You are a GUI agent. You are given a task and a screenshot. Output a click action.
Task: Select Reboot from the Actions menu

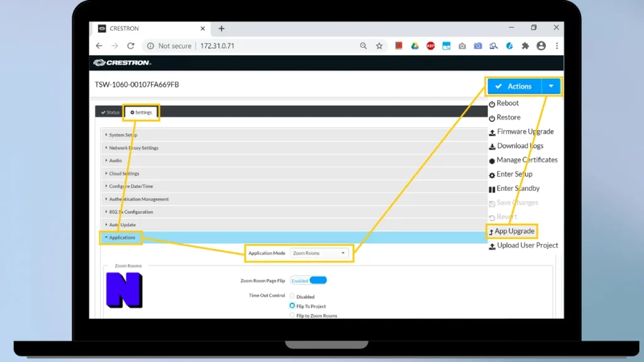tap(504, 103)
